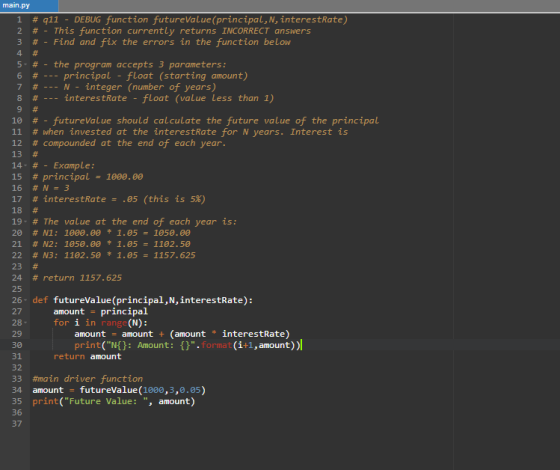Image resolution: width=560 pixels, height=470 pixels.
Task: Click the "Future Value: " string on line 35
Action: click(x=106, y=401)
